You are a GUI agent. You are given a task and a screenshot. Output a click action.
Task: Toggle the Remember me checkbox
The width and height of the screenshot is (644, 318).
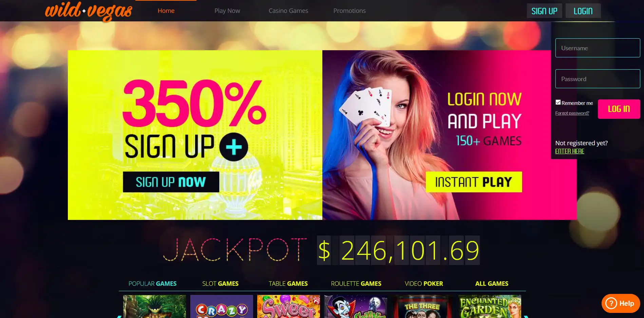(558, 102)
